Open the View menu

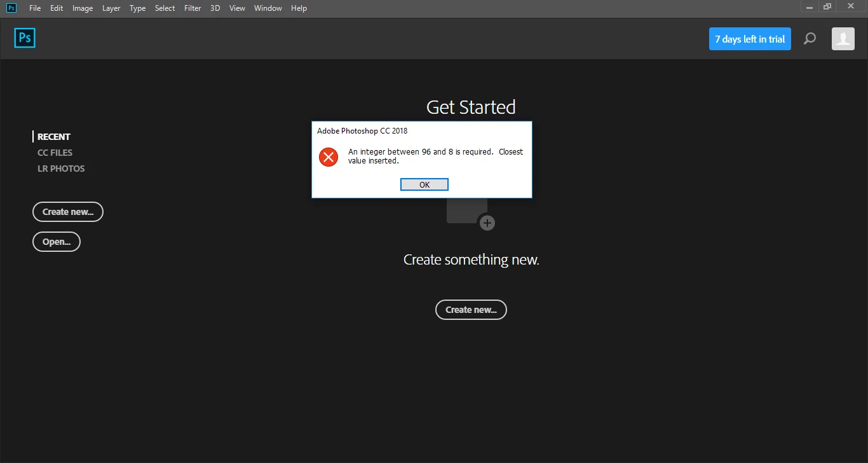tap(237, 8)
